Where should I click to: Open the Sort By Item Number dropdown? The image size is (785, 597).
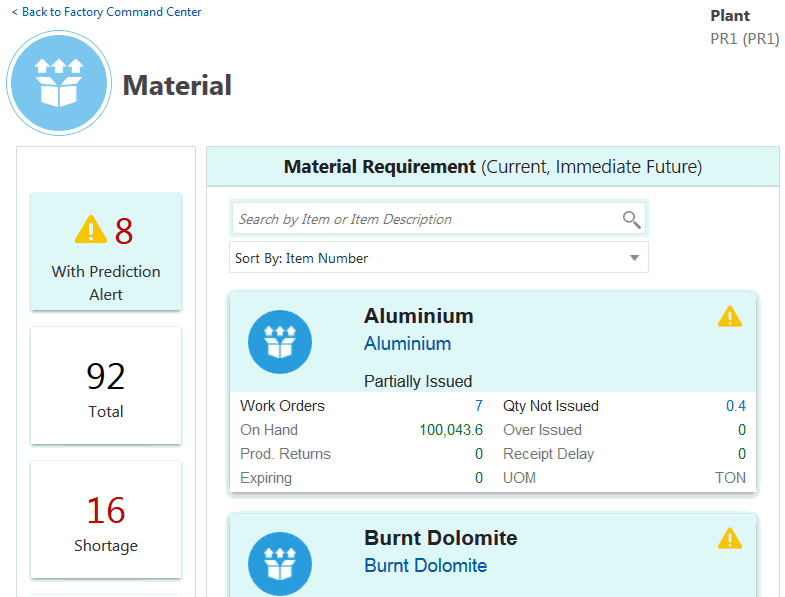tap(439, 257)
